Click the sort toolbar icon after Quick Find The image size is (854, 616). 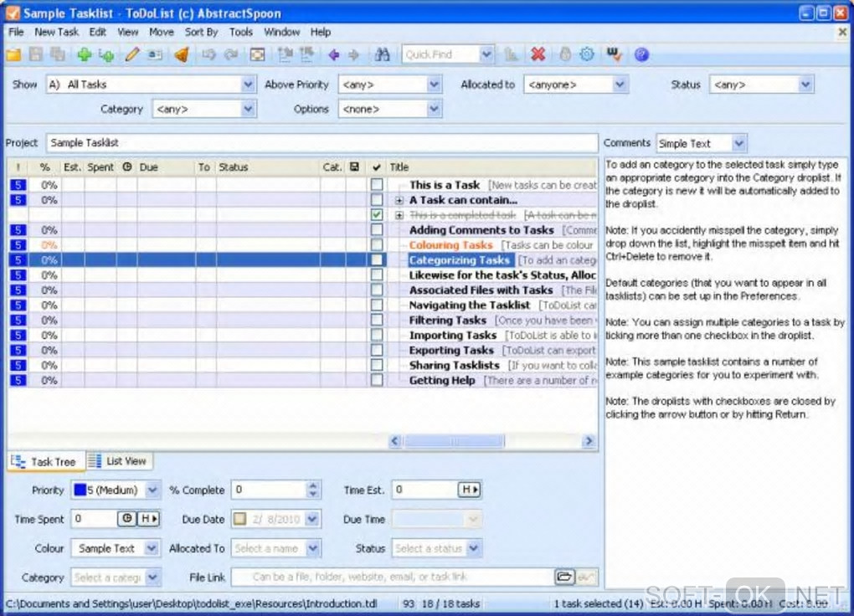[511, 54]
